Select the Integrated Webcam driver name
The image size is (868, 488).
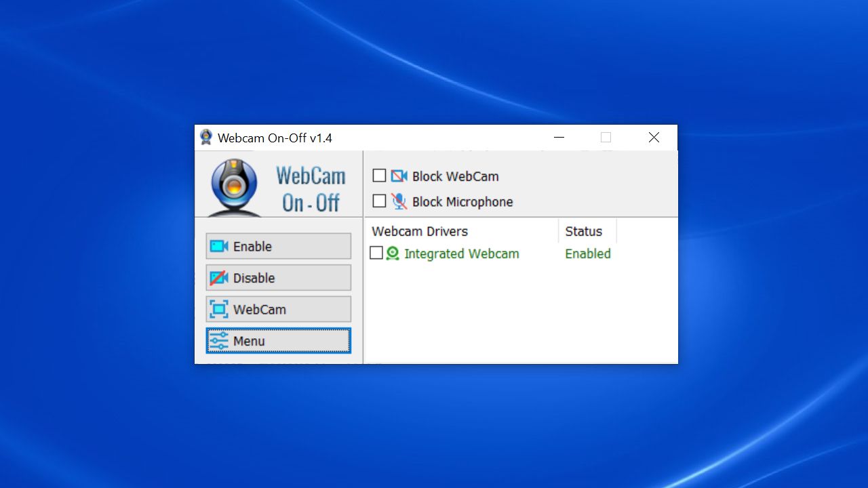[462, 253]
